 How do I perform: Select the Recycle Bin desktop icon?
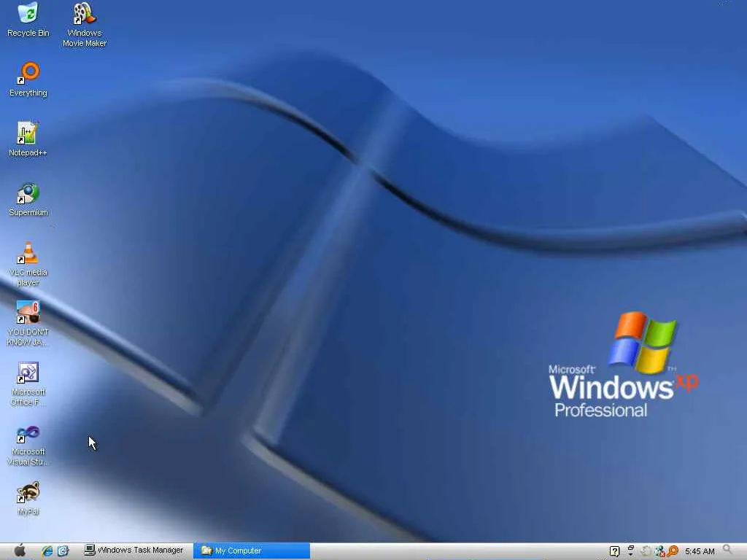(x=28, y=20)
